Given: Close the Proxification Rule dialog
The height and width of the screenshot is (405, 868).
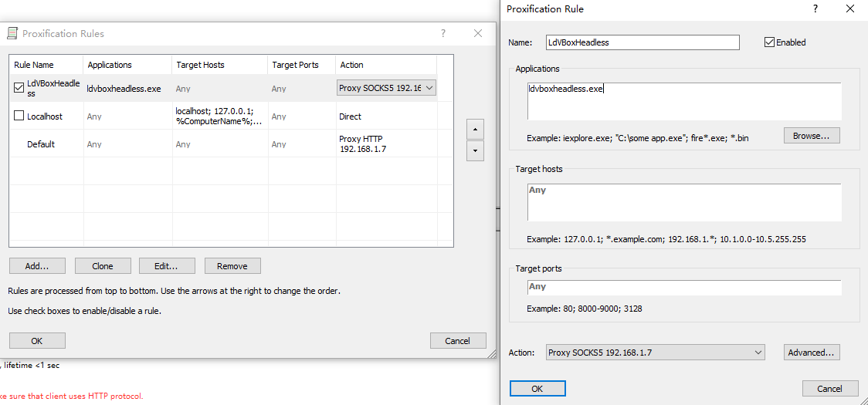Looking at the screenshot, I should coord(850,8).
